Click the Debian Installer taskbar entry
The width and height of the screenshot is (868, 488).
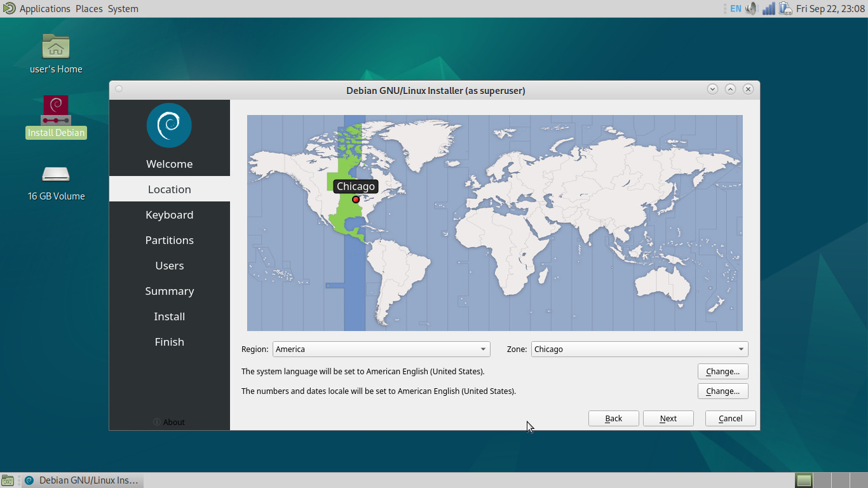point(83,480)
